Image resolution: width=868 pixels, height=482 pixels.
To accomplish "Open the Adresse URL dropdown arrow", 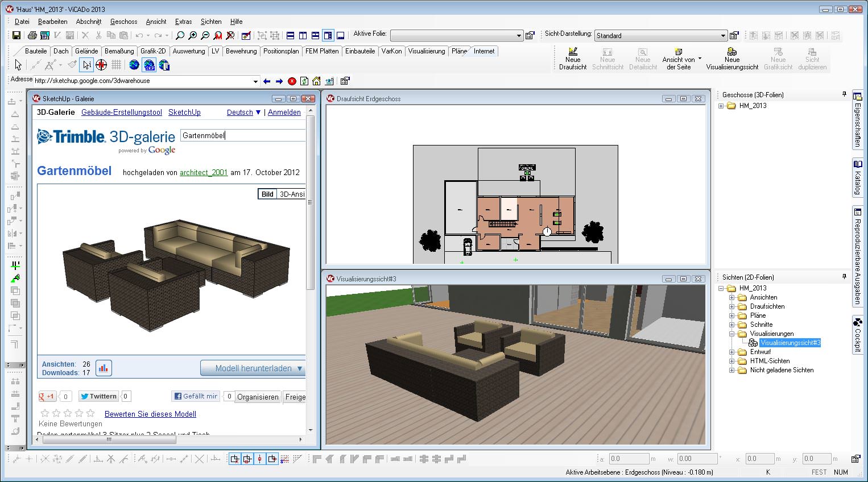I will tap(255, 81).
